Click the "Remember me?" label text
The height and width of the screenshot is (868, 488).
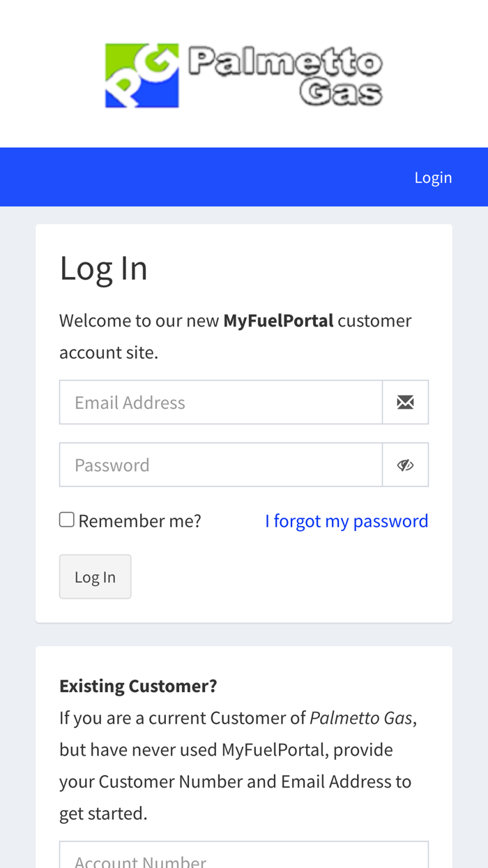pos(139,521)
